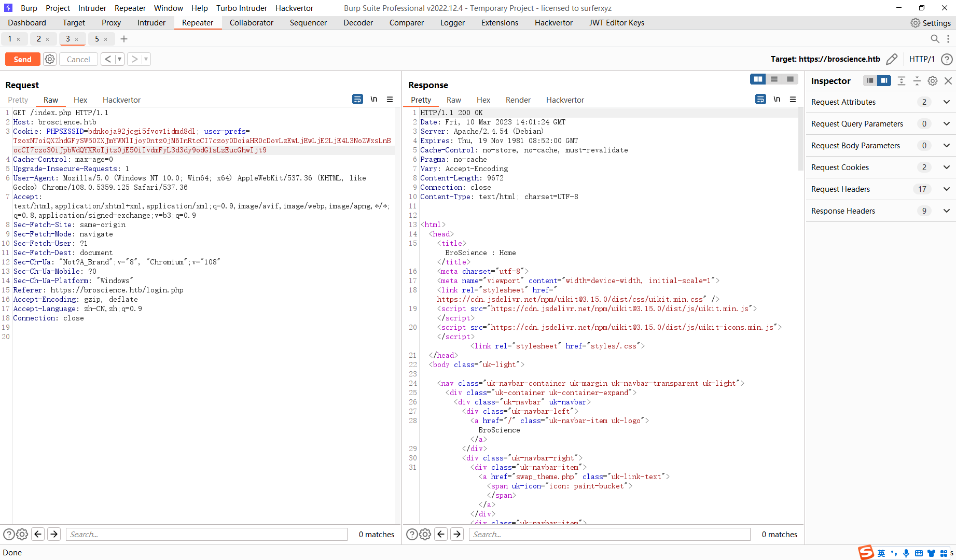956x560 pixels.
Task: Select top-bottom request/response layout
Action: [x=774, y=79]
